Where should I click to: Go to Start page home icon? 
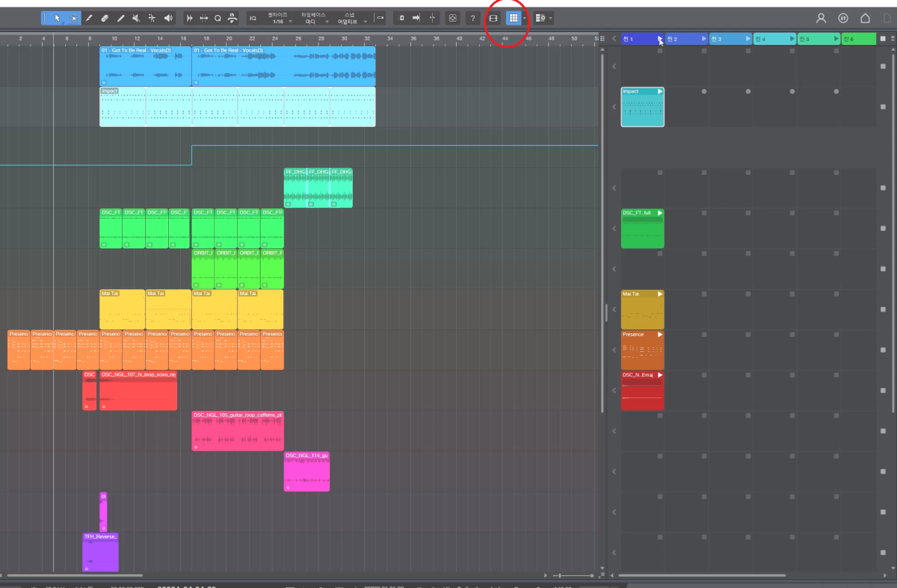[866, 18]
